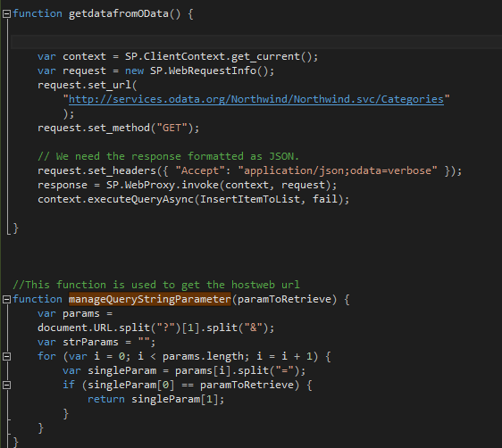Click the JSON response comment line
Screen dimensions: 502x448
pos(169,156)
